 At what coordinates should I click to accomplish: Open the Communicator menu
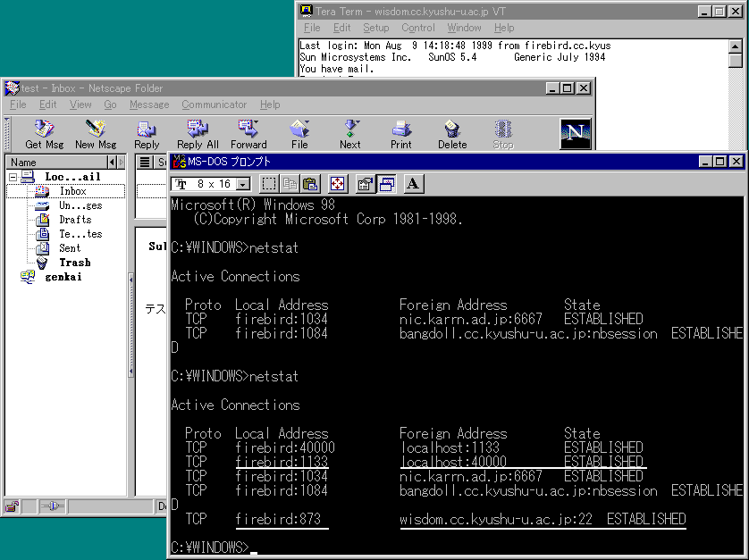(x=214, y=104)
